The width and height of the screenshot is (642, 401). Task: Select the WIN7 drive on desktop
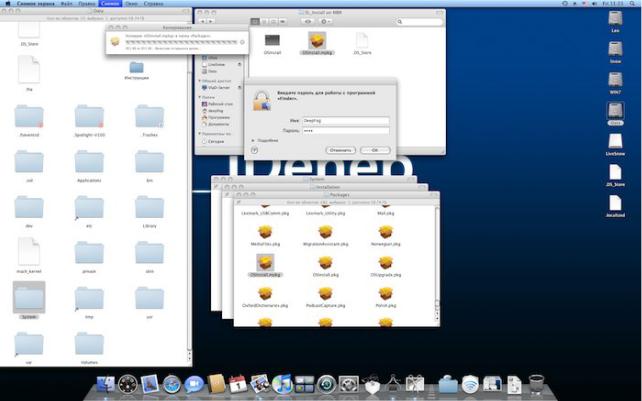point(615,83)
